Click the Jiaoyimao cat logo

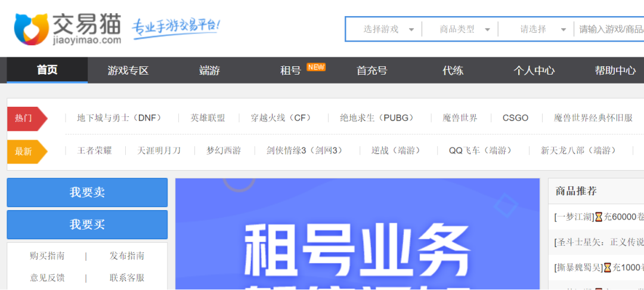point(68,29)
